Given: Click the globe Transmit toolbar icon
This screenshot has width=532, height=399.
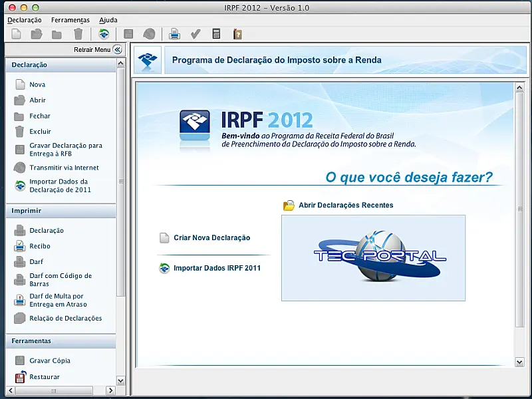Looking at the screenshot, I should pos(149,34).
